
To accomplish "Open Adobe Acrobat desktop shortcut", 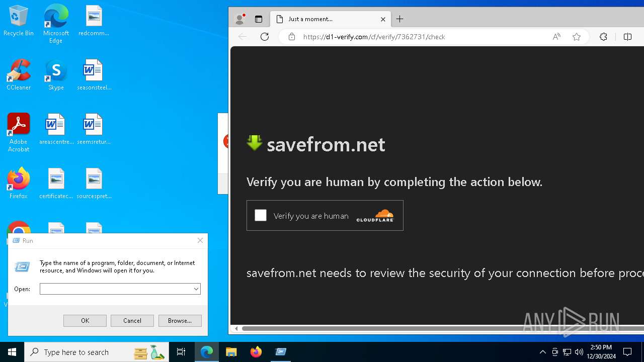I will pos(19,133).
